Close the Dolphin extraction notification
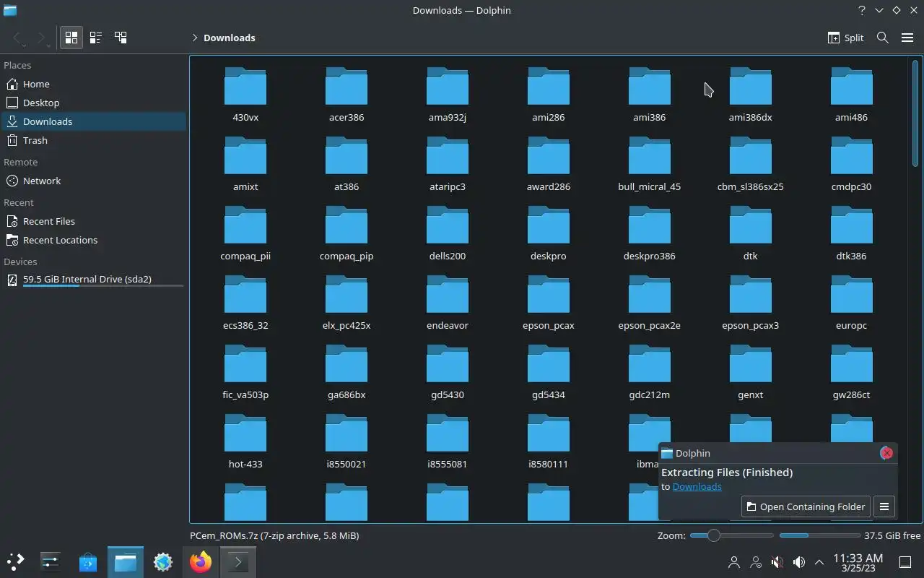 click(886, 453)
